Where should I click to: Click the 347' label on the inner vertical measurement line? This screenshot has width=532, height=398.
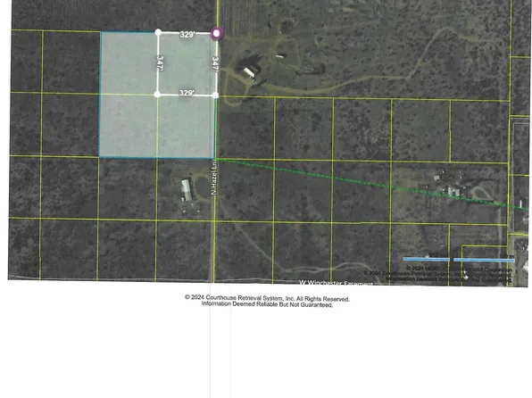(x=159, y=63)
